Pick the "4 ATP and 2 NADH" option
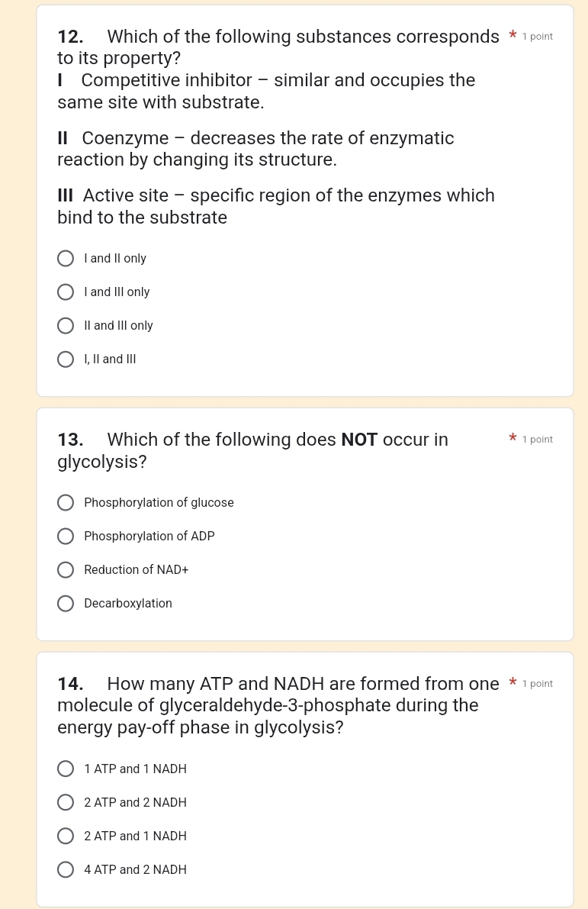 [66, 869]
